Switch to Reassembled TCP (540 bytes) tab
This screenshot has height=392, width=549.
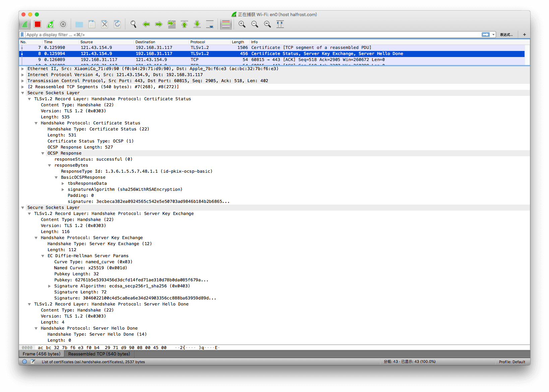99,354
